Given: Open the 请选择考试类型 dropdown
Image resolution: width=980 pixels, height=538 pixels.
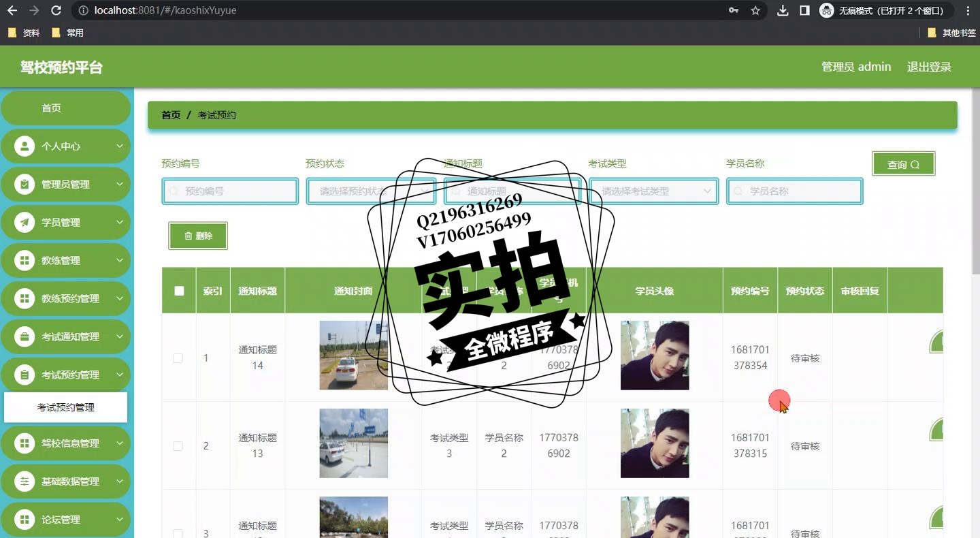Looking at the screenshot, I should (653, 191).
